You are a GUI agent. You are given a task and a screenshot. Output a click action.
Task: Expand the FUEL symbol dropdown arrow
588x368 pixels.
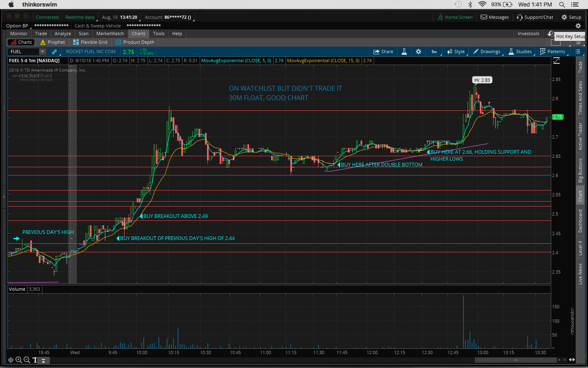point(42,52)
